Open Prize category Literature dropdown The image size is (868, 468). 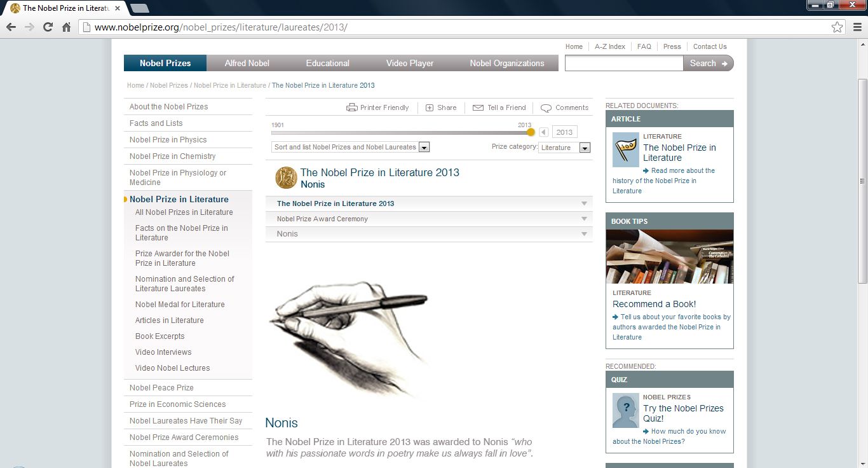[x=564, y=148]
